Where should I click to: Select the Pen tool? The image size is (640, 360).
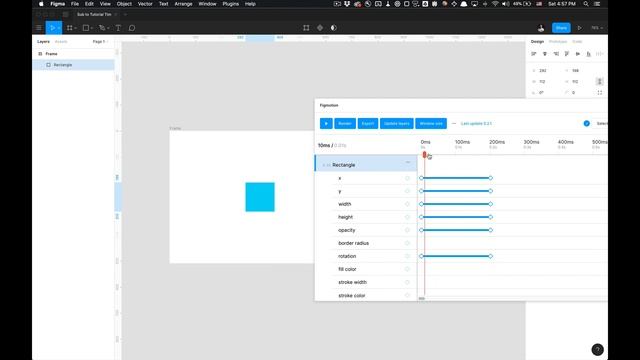pos(102,28)
